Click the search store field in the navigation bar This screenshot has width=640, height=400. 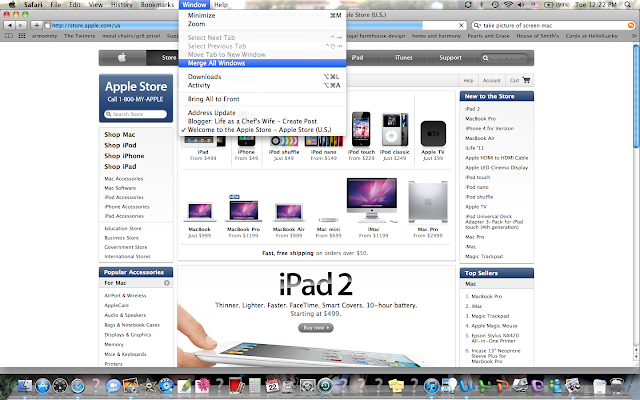click(x=504, y=58)
